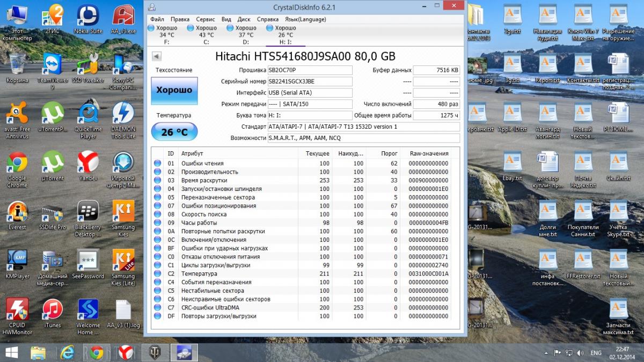This screenshot has width=644, height=362.
Task: Click the blue Хорошо health status button
Action: (174, 91)
